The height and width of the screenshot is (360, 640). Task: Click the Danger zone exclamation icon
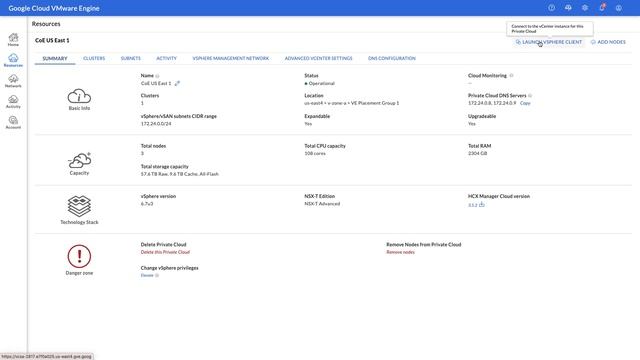79,256
